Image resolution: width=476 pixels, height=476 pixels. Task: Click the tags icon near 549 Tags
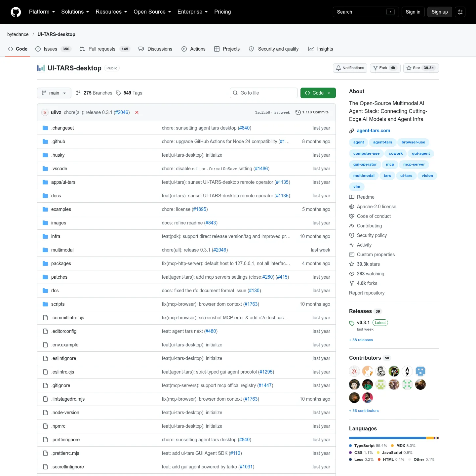(118, 93)
